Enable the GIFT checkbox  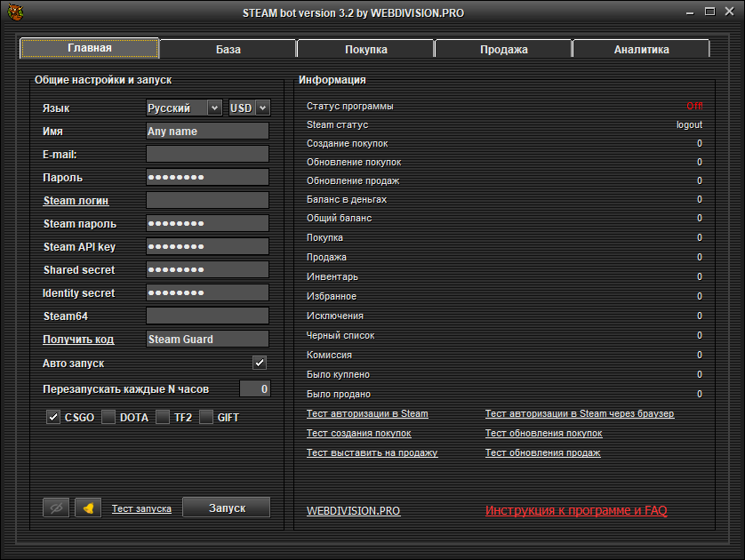pos(206,417)
